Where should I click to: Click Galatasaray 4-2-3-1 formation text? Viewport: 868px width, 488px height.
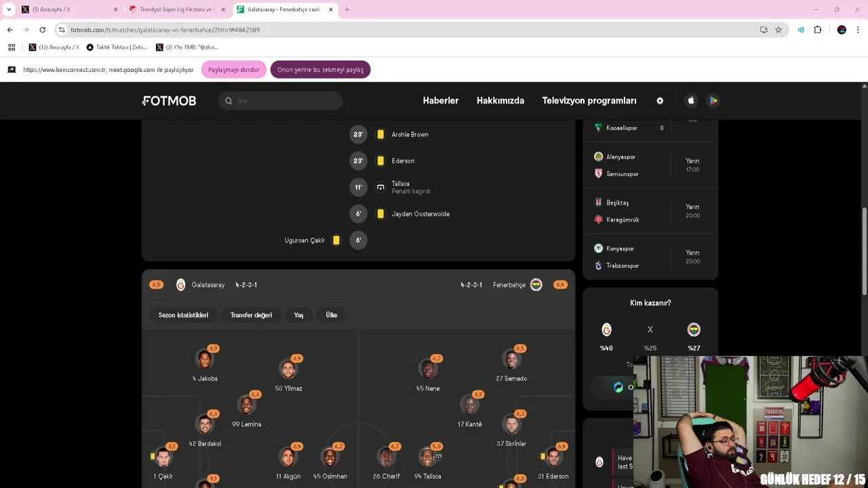(x=246, y=285)
